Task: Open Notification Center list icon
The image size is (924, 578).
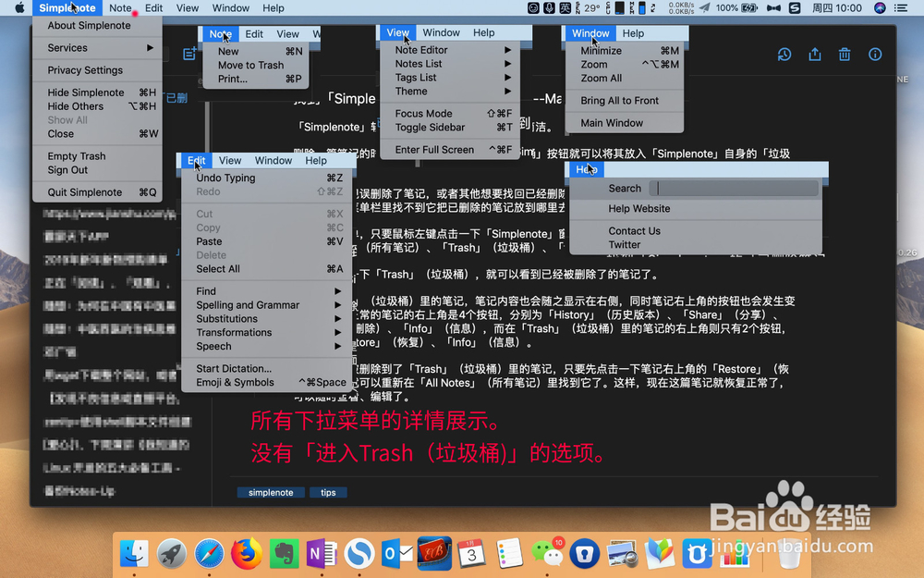Action: tap(900, 7)
